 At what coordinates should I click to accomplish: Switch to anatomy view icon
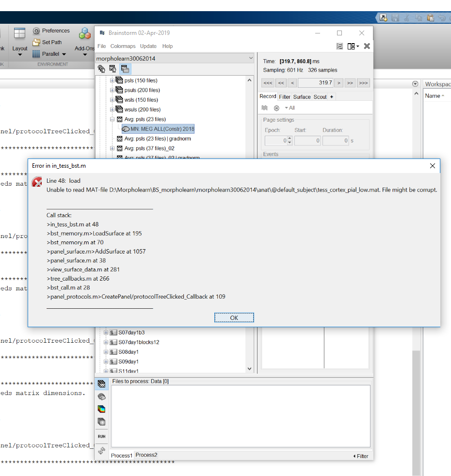pos(101,69)
